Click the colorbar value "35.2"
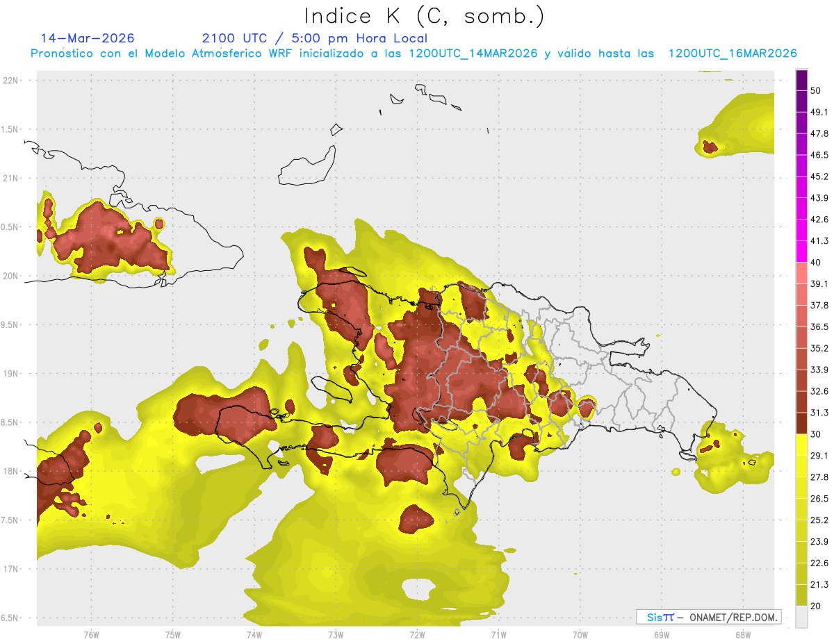Viewport: 834px width, 644px height. (819, 348)
